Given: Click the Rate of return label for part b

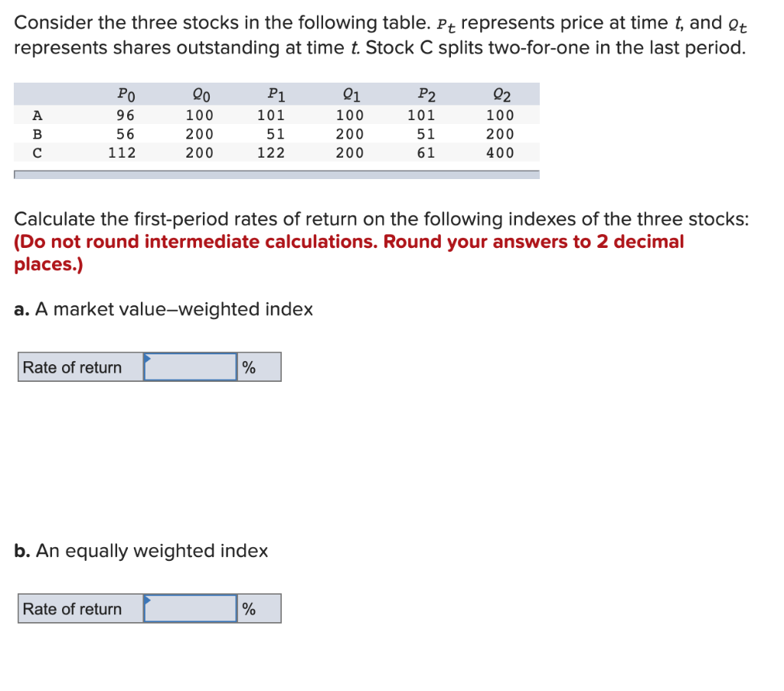Looking at the screenshot, I should point(73,609).
